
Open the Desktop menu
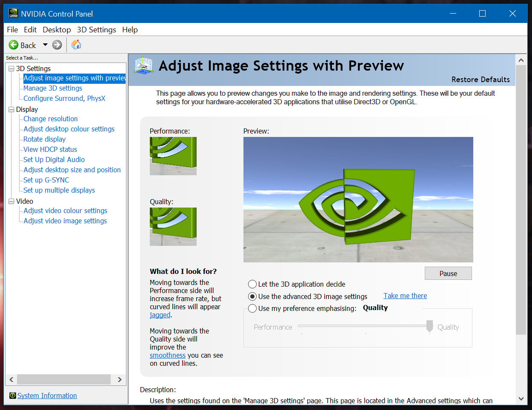click(57, 29)
